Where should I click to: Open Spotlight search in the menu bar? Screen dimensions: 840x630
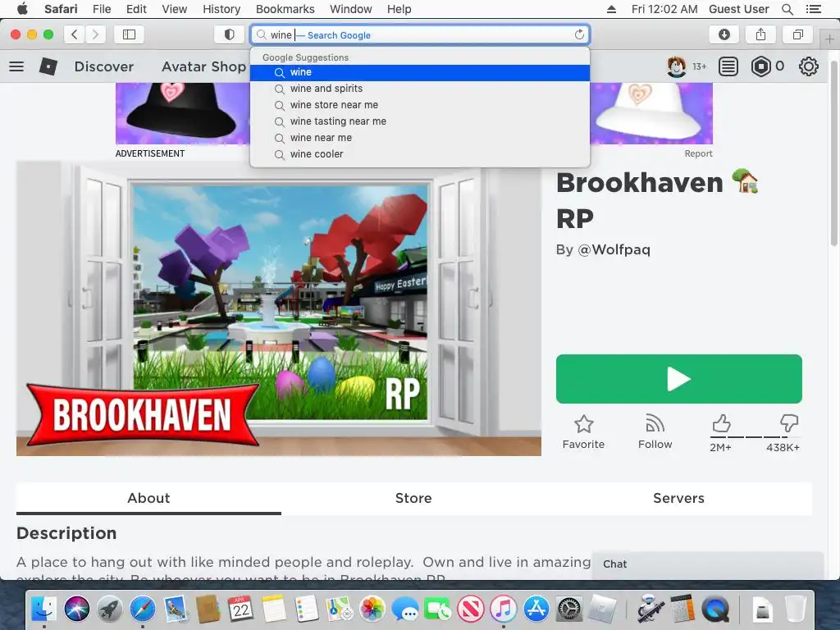coord(787,9)
